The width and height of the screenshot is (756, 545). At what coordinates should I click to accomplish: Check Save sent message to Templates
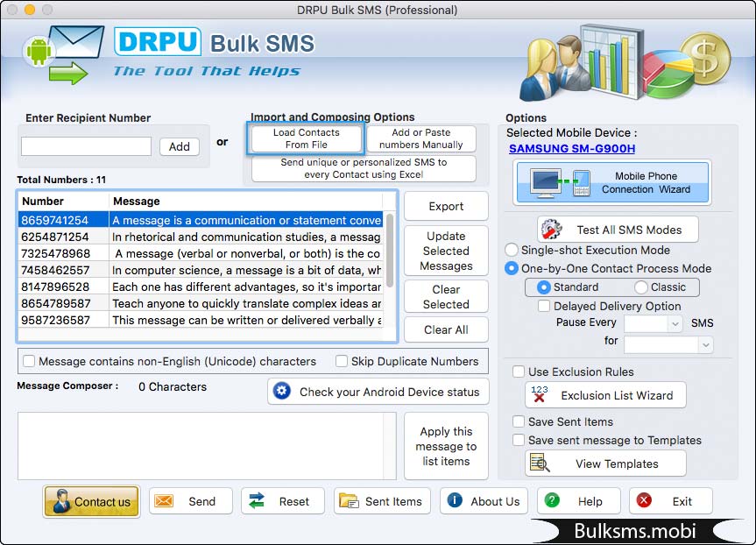519,440
